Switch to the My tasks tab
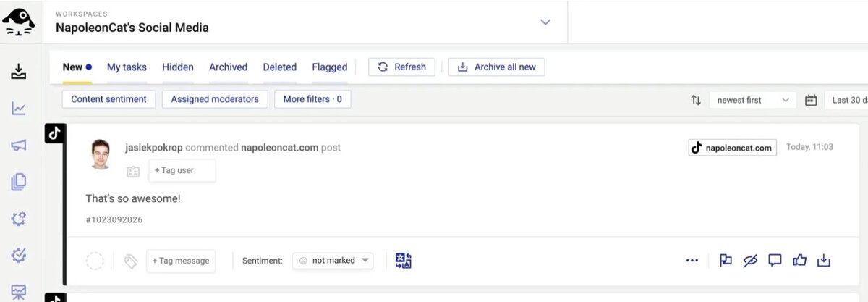 click(x=127, y=67)
